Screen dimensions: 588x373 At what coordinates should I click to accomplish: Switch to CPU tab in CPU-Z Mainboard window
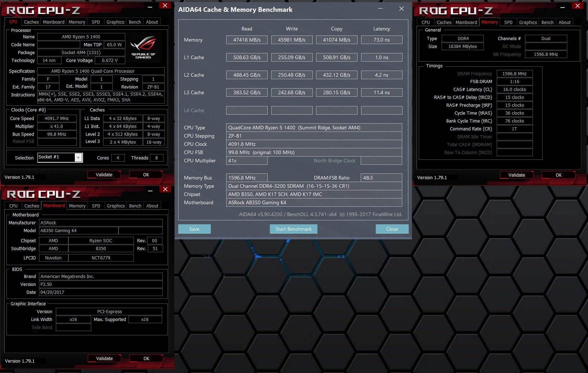14,206
